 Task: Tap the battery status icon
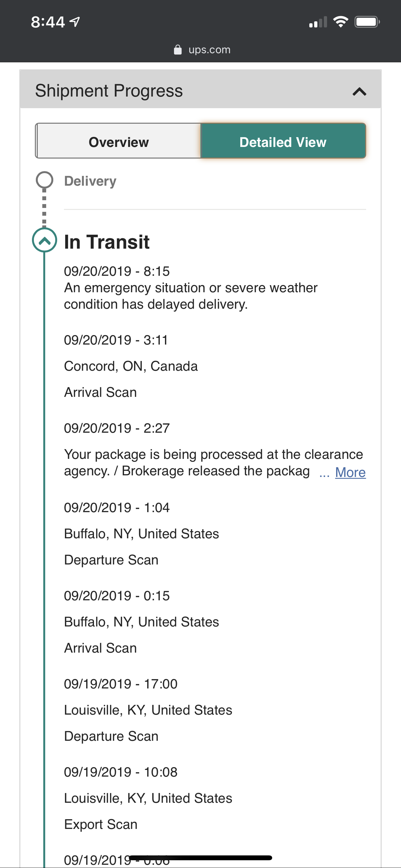pos(367,22)
